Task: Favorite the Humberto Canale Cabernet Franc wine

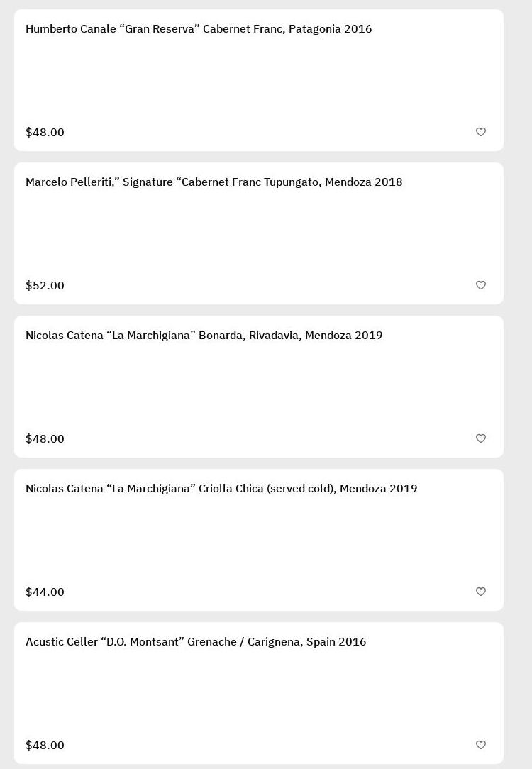Action: coord(481,132)
